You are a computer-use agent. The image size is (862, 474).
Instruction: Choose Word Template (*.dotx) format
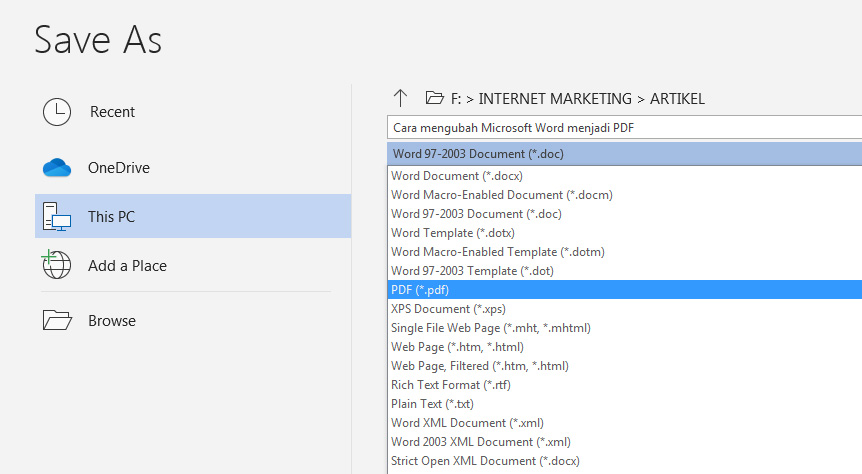point(625,233)
